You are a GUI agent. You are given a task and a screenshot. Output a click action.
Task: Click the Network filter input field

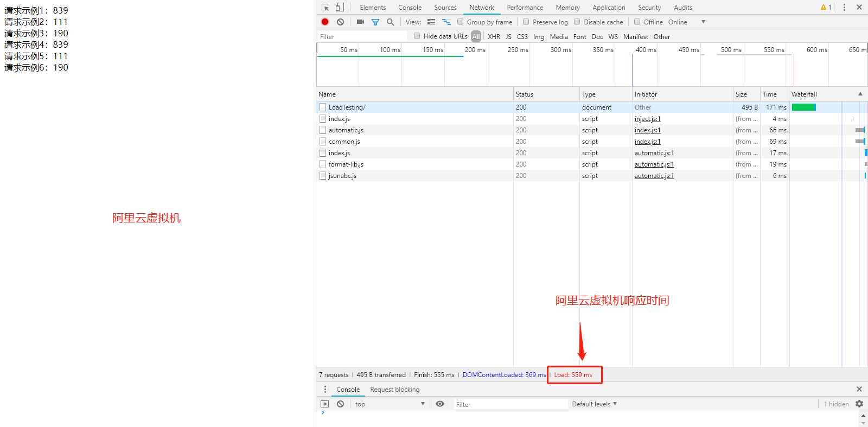(x=362, y=36)
